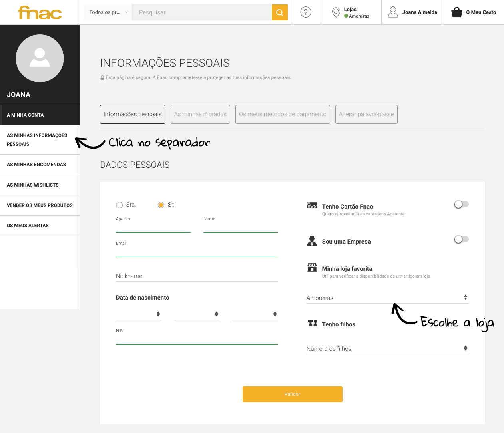Open the last birth date dropdown
The width and height of the screenshot is (504, 433).
click(255, 314)
